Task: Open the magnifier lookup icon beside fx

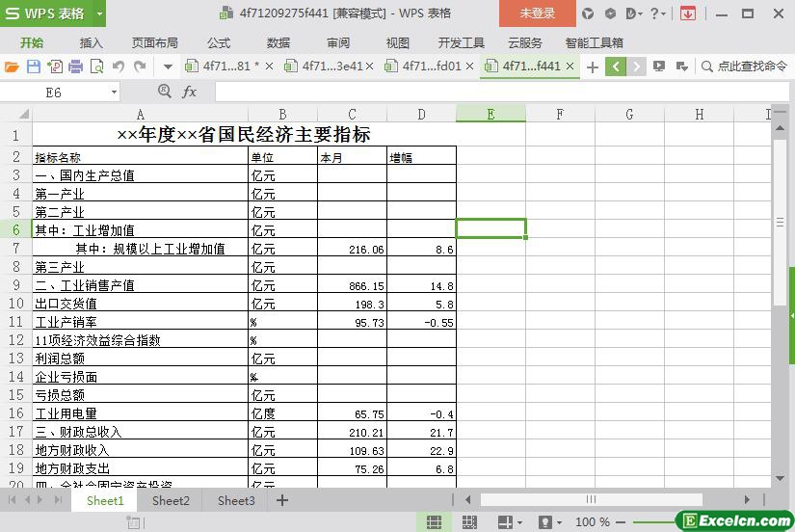Action: pyautogui.click(x=164, y=92)
